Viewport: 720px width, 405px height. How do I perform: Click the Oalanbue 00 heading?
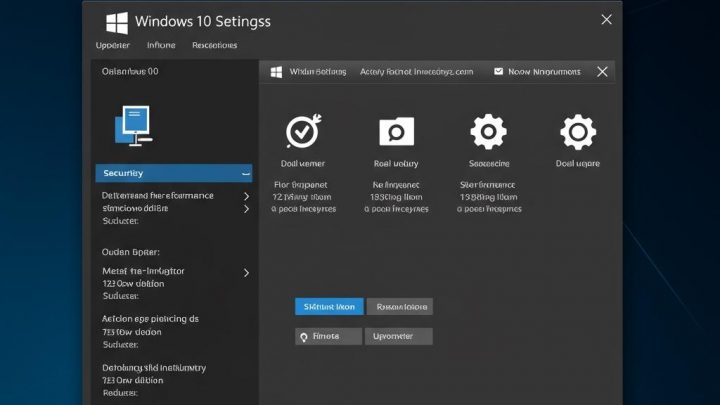tap(130, 71)
